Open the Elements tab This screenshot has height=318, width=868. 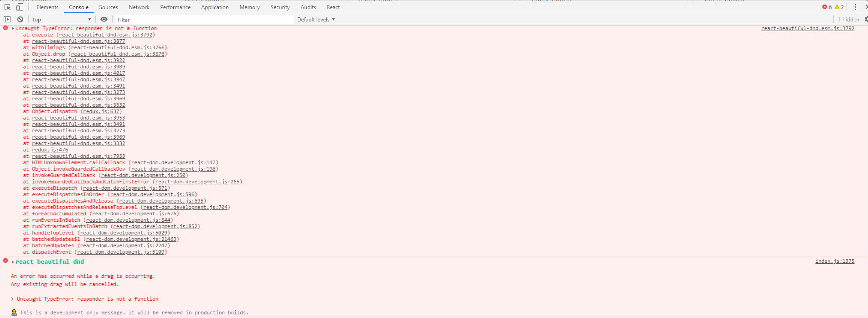[47, 7]
